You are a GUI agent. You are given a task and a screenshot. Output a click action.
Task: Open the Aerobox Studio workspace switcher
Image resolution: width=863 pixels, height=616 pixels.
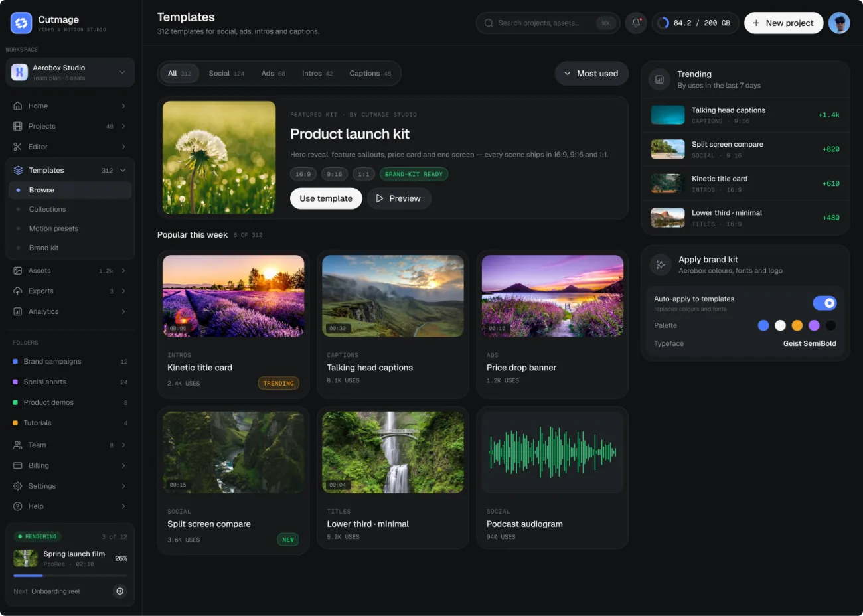(x=70, y=72)
